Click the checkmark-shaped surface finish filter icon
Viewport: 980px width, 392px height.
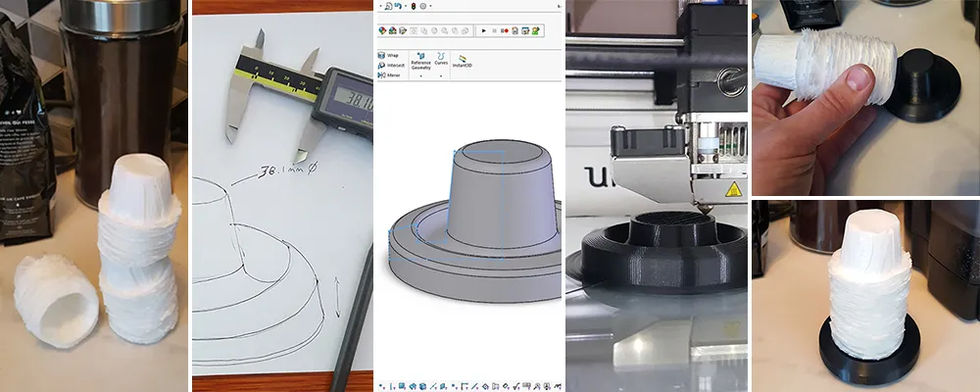pyautogui.click(x=516, y=386)
